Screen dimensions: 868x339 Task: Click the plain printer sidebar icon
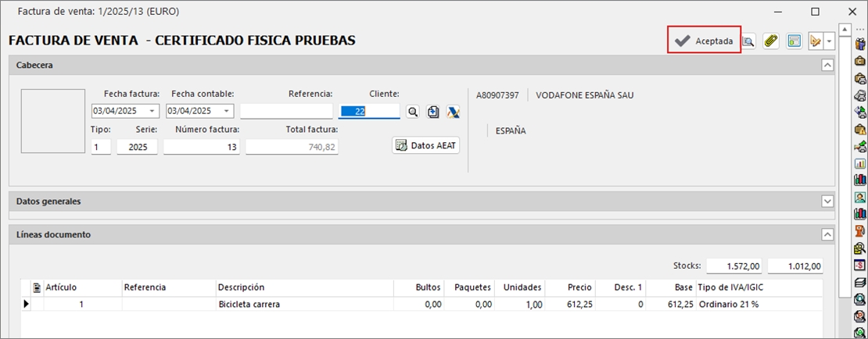pyautogui.click(x=859, y=95)
